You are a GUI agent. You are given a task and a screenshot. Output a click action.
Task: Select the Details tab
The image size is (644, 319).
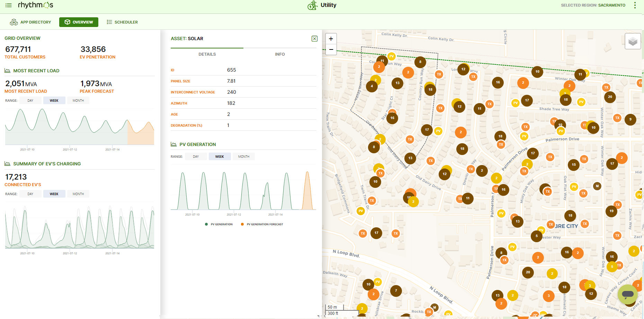pos(207,54)
